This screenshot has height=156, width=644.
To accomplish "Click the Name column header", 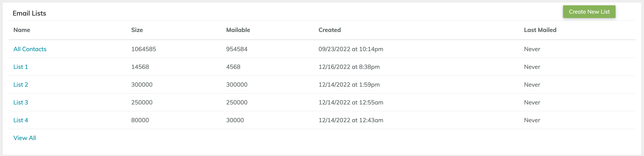I will click(22, 30).
